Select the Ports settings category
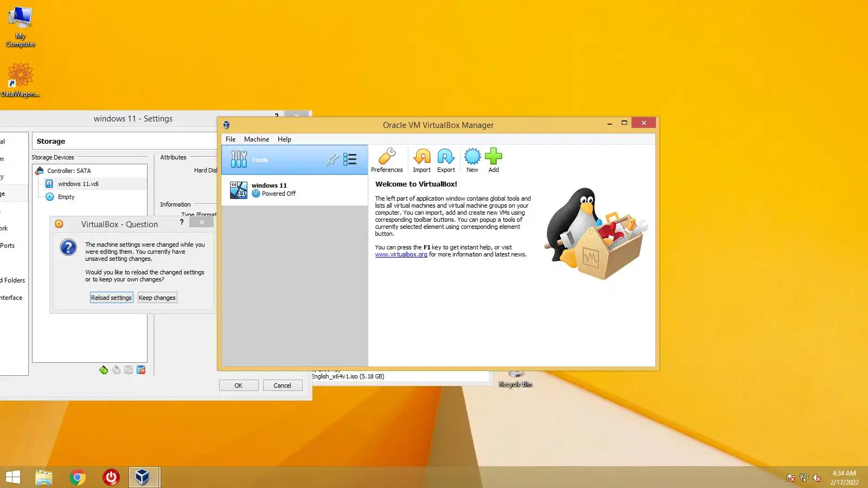This screenshot has width=868, height=488. click(x=8, y=246)
